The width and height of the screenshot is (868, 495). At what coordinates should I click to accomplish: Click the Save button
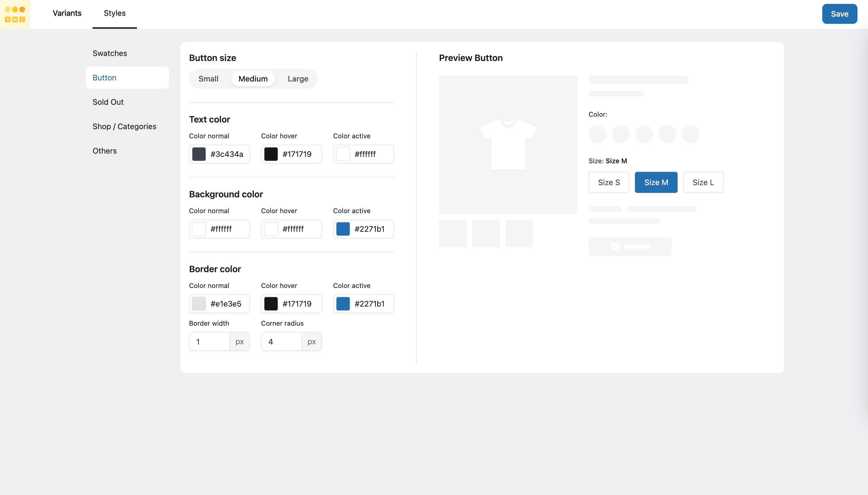pos(839,14)
